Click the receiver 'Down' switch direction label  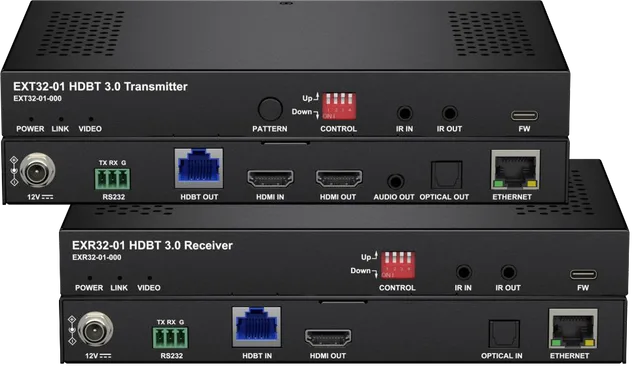(x=360, y=270)
